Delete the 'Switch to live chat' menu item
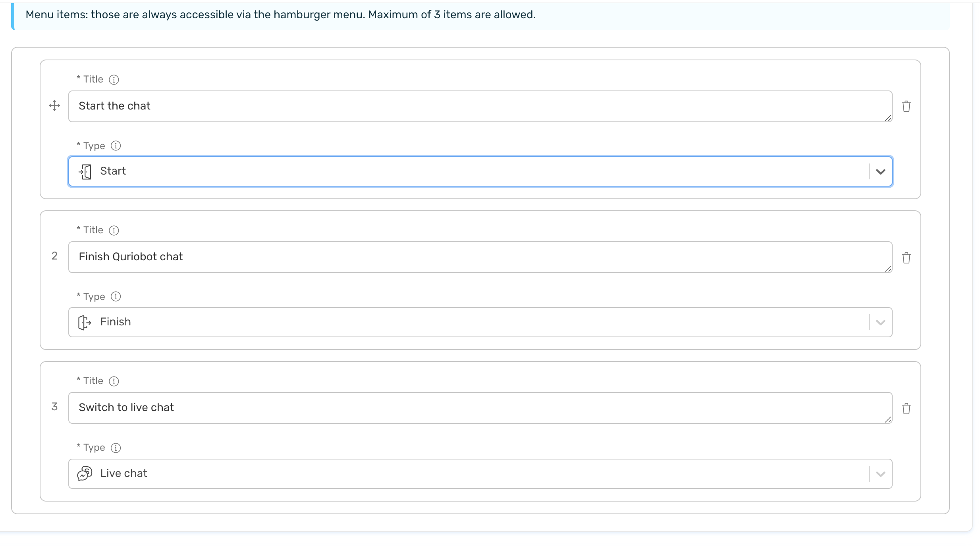Viewport: 980px width, 546px height. [906, 409]
